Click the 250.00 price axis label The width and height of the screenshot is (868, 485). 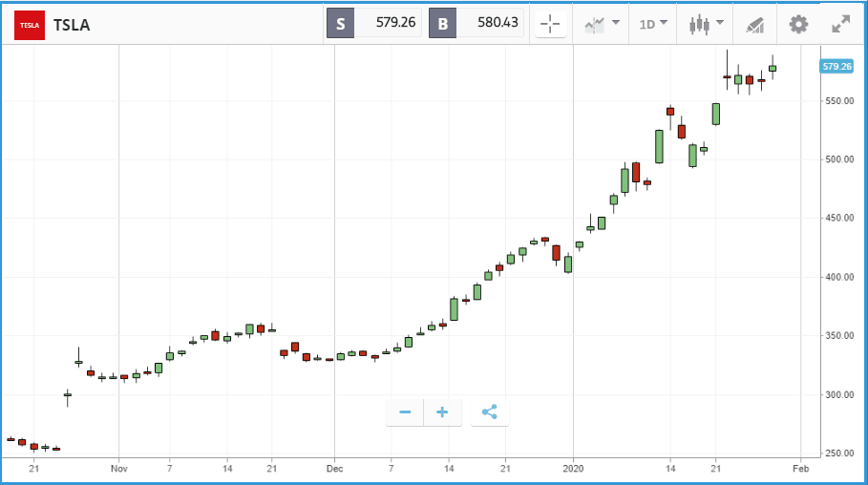pos(839,453)
